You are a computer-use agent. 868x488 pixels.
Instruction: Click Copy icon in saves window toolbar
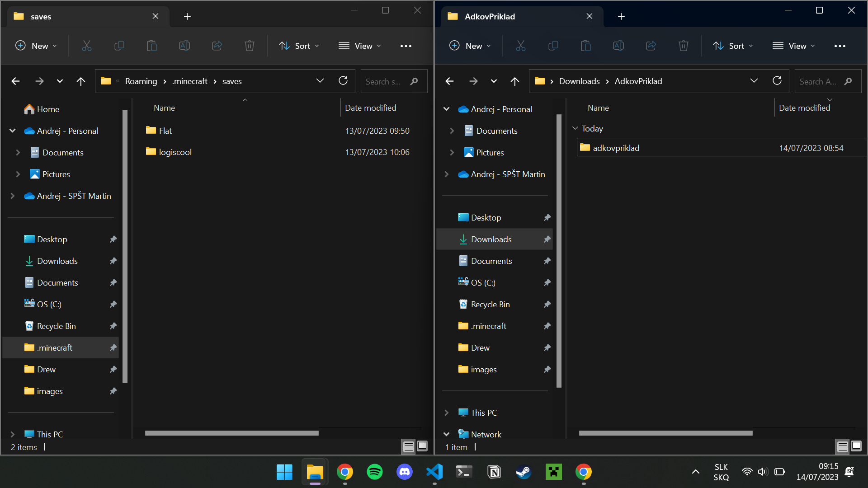119,46
